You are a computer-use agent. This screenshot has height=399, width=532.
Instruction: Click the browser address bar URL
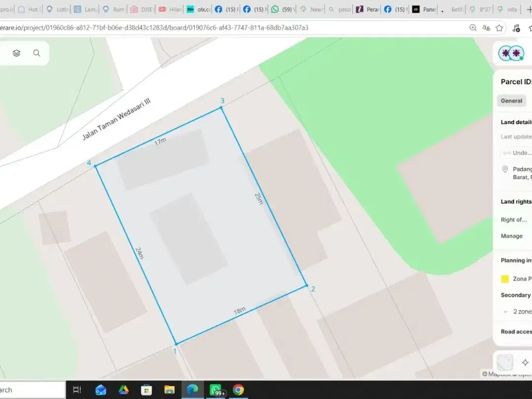pos(154,28)
